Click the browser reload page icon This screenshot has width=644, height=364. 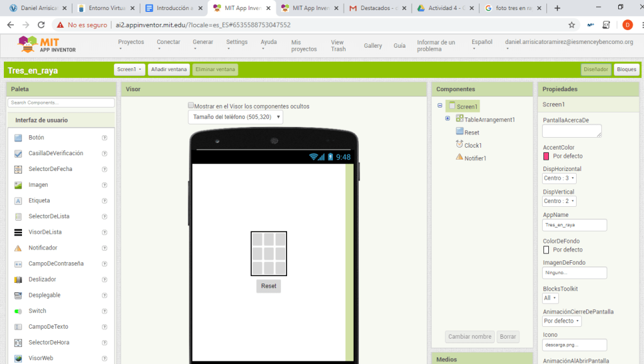coord(42,25)
